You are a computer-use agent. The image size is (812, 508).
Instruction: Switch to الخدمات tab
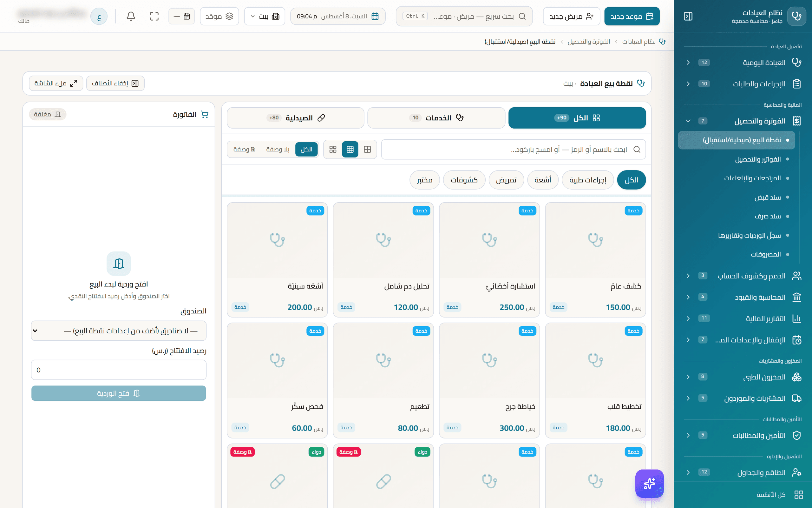tap(436, 118)
